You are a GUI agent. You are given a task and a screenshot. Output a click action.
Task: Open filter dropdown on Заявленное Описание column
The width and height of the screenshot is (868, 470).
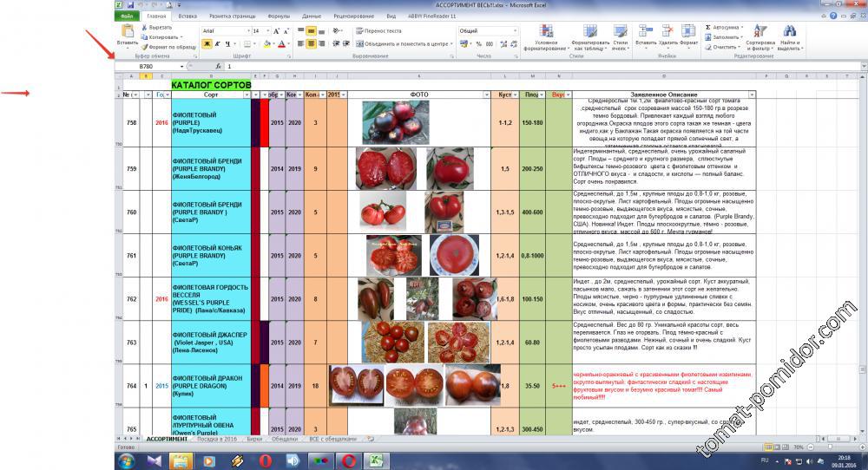click(751, 95)
